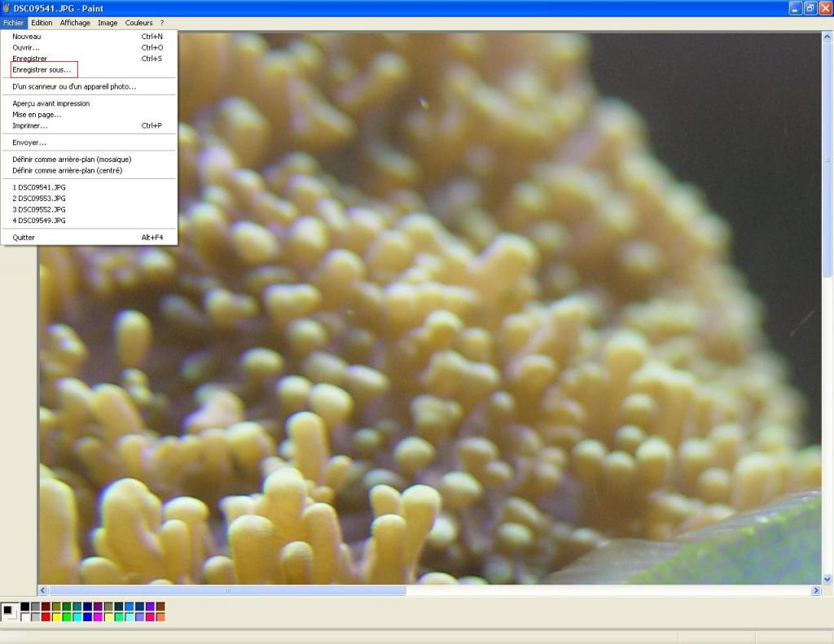Viewport: 834px width, 644px height.
Task: Select the magenta palette swatch
Action: (98, 617)
